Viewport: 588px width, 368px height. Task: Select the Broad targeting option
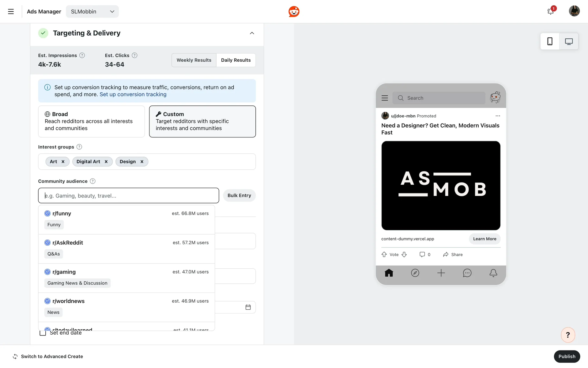(91, 121)
